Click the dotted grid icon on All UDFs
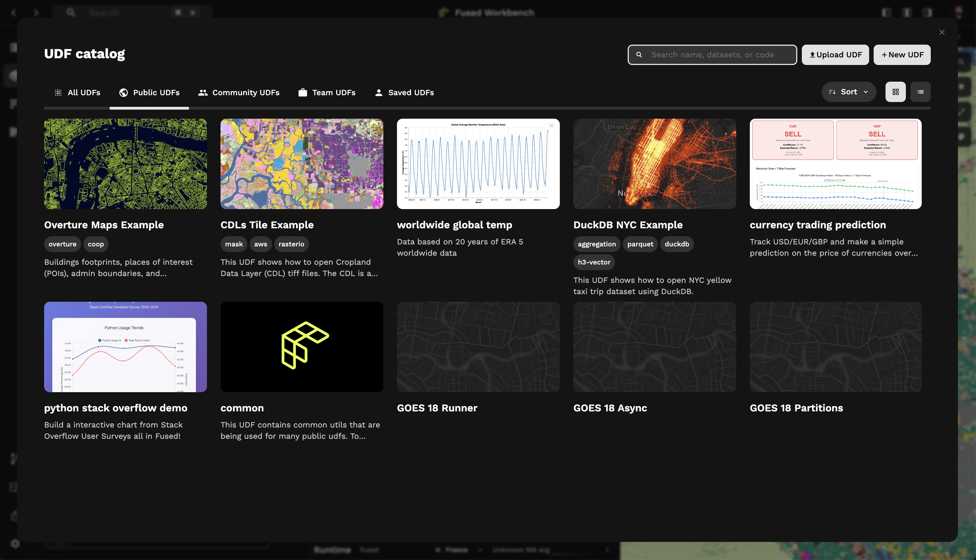This screenshot has height=560, width=976. (x=58, y=93)
